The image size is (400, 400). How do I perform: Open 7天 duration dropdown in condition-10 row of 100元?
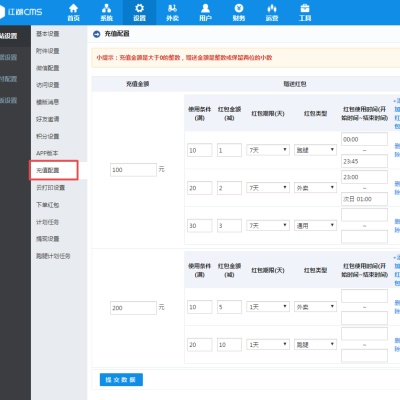coord(268,150)
